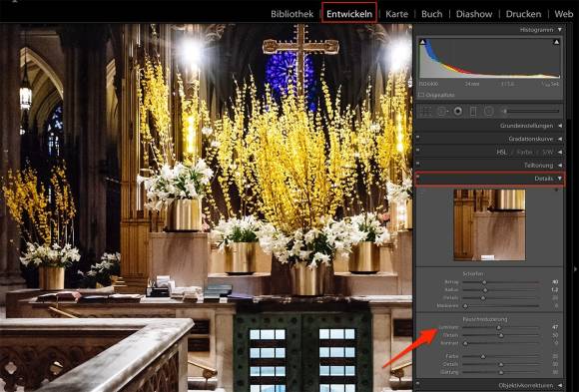
Task: Click the Rauschreduzierung section label
Action: 485,318
